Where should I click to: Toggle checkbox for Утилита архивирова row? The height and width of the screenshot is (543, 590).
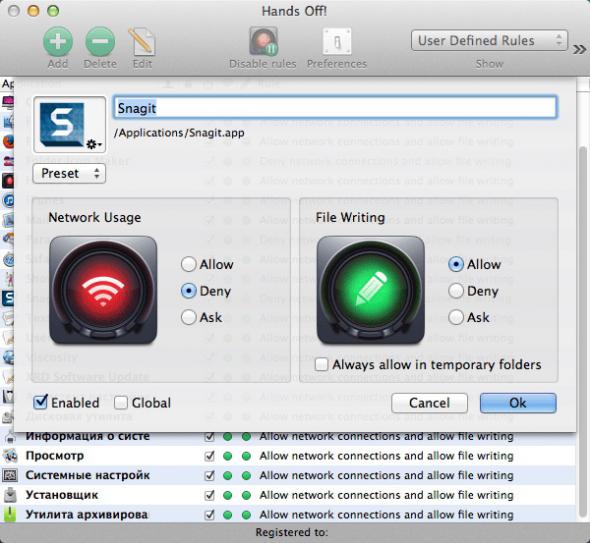click(x=209, y=515)
